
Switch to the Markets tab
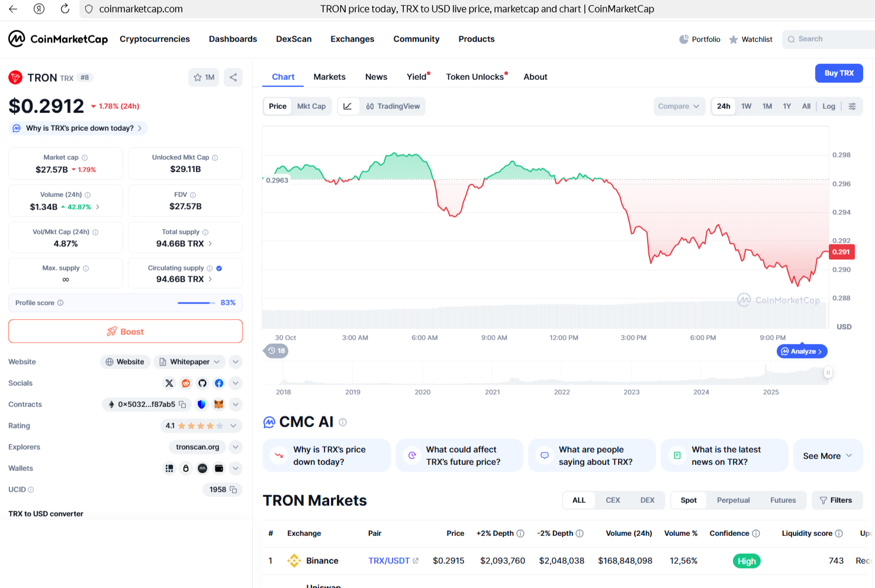click(329, 76)
